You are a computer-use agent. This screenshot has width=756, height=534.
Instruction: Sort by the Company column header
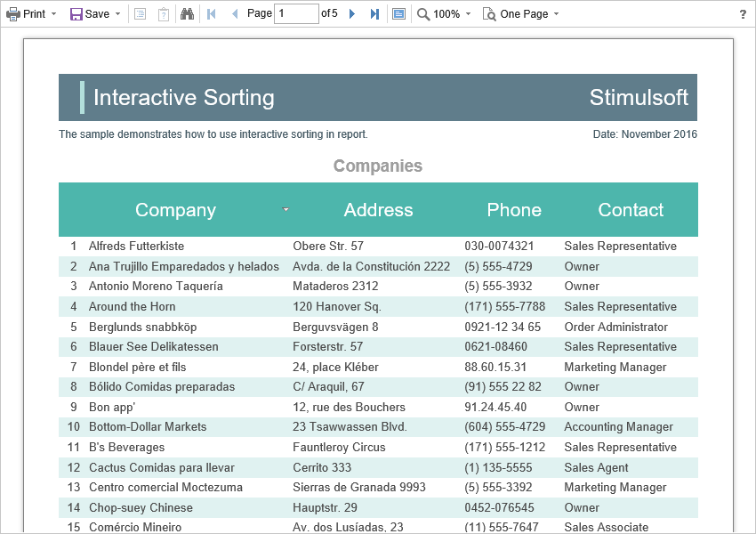pyautogui.click(x=175, y=210)
